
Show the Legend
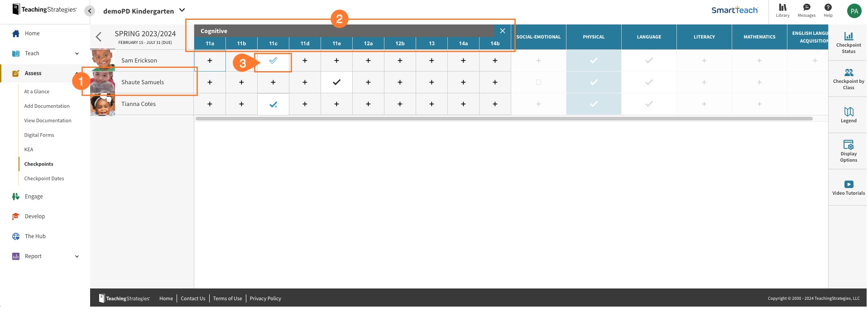coord(848,115)
